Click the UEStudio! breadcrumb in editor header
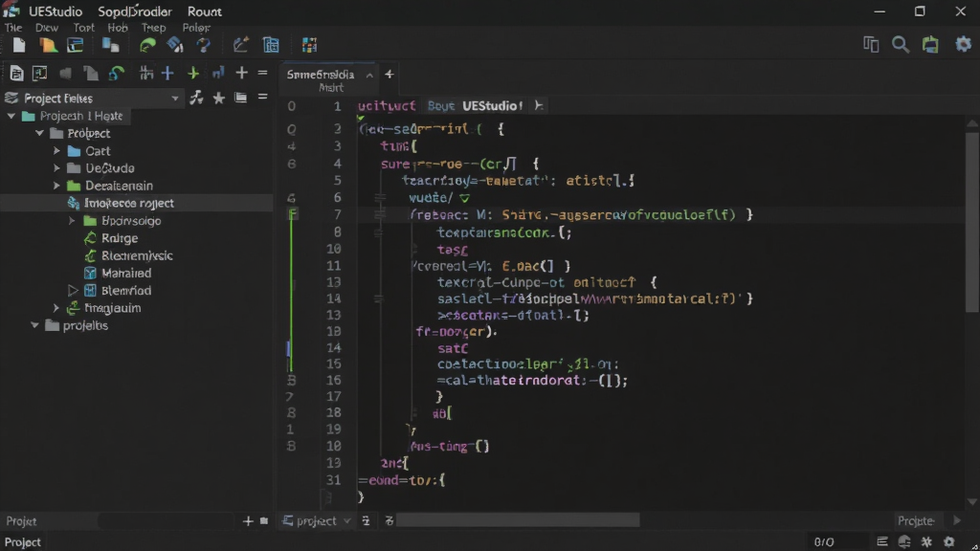The height and width of the screenshot is (551, 980). [x=493, y=105]
